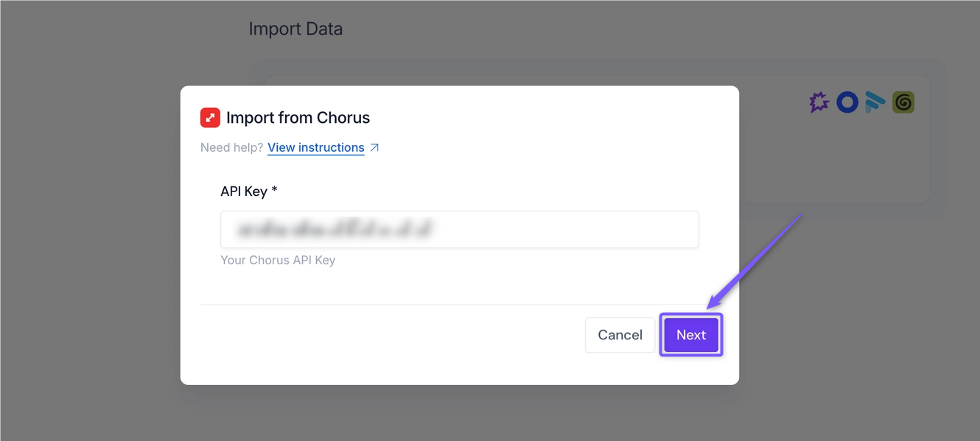The width and height of the screenshot is (980, 441).
Task: Click the red Chorus logo icon
Action: pyautogui.click(x=210, y=118)
